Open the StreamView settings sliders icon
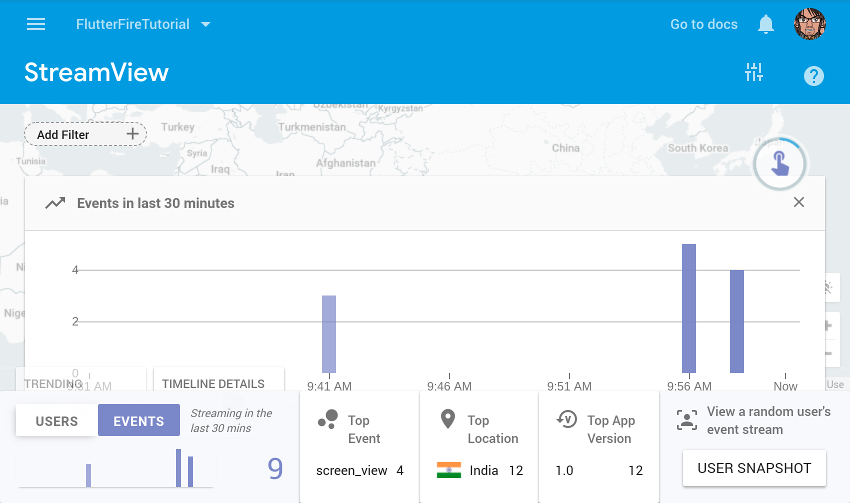Image resolution: width=850 pixels, height=503 pixels. click(x=754, y=72)
